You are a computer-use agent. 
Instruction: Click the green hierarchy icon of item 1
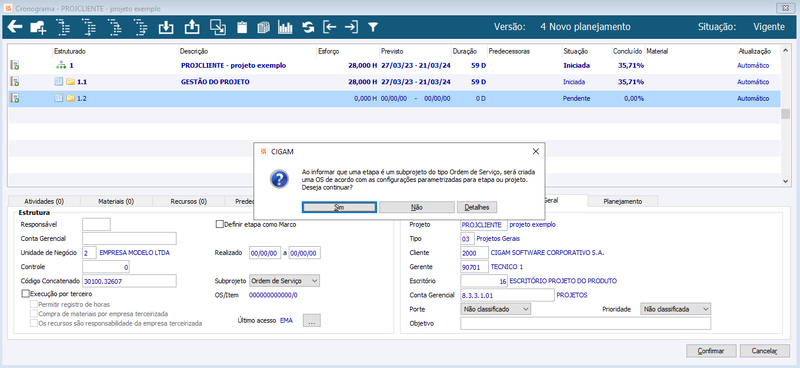pyautogui.click(x=61, y=65)
